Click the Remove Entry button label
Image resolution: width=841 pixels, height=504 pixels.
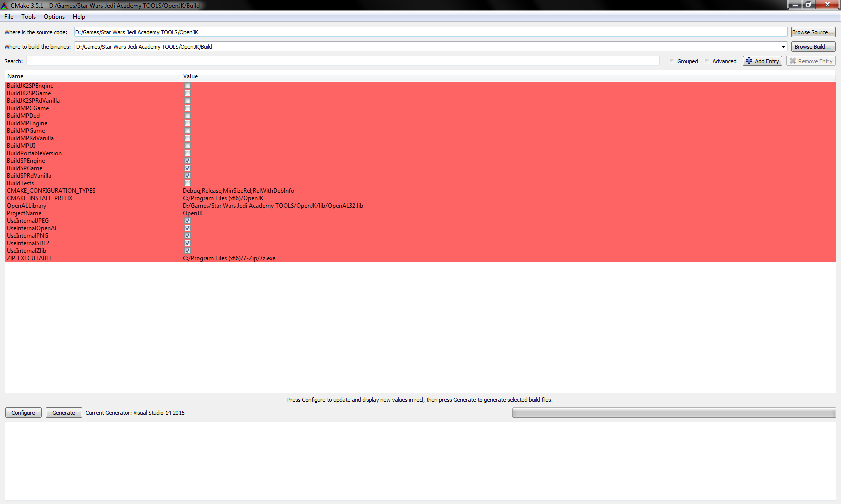[x=815, y=61]
